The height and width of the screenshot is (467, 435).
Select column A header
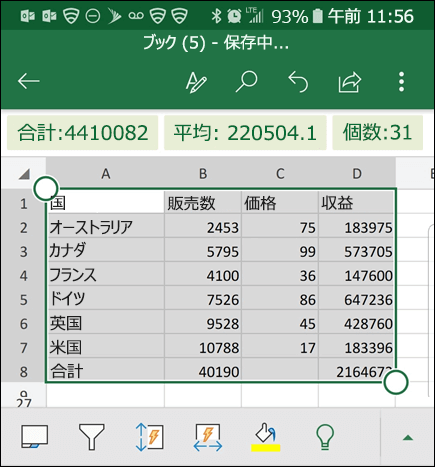click(105, 174)
